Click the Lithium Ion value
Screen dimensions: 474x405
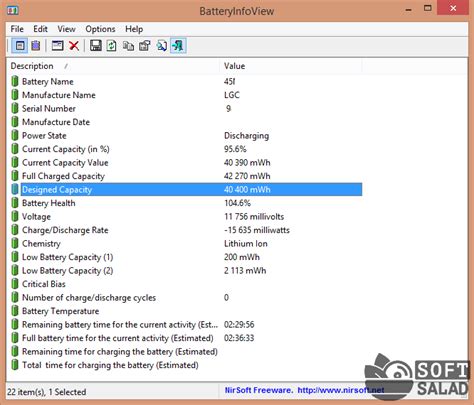246,244
